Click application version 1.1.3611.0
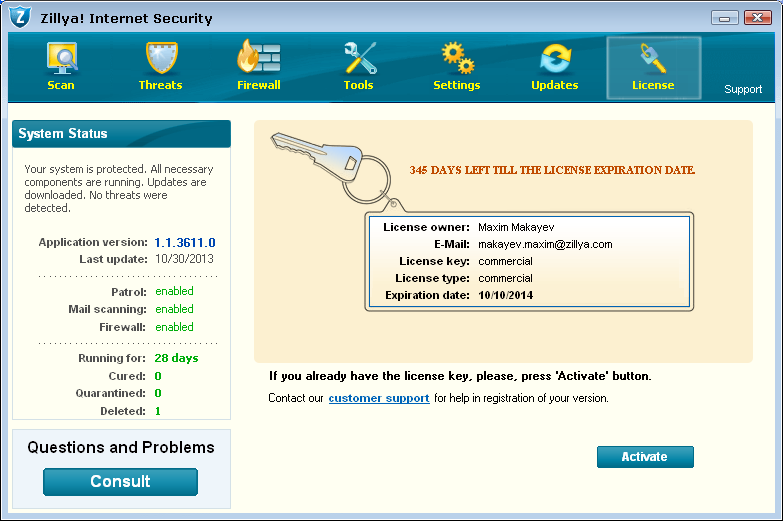The height and width of the screenshot is (521, 783). pos(185,243)
